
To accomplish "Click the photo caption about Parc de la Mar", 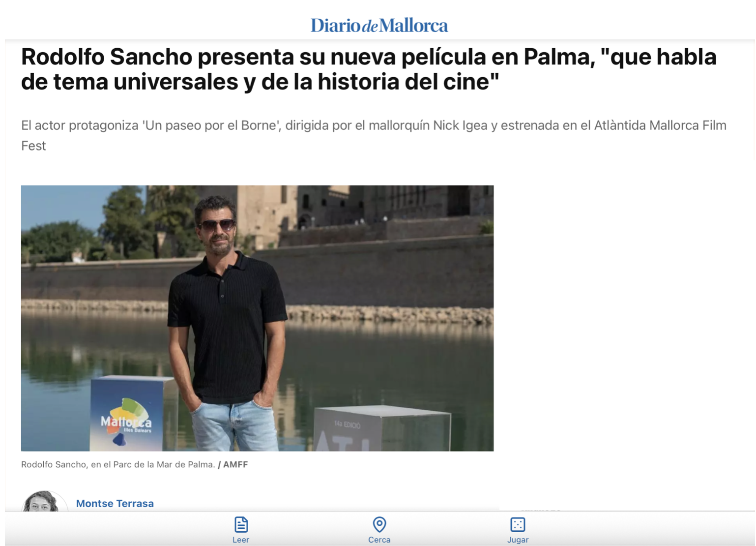I will [118, 464].
